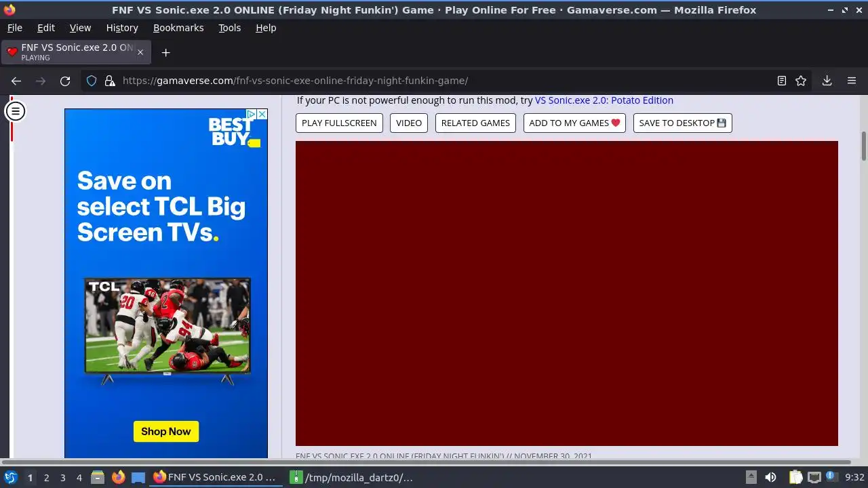Click the horizontal page scrollbar
Image resolution: width=868 pixels, height=488 pixels.
pos(427,462)
